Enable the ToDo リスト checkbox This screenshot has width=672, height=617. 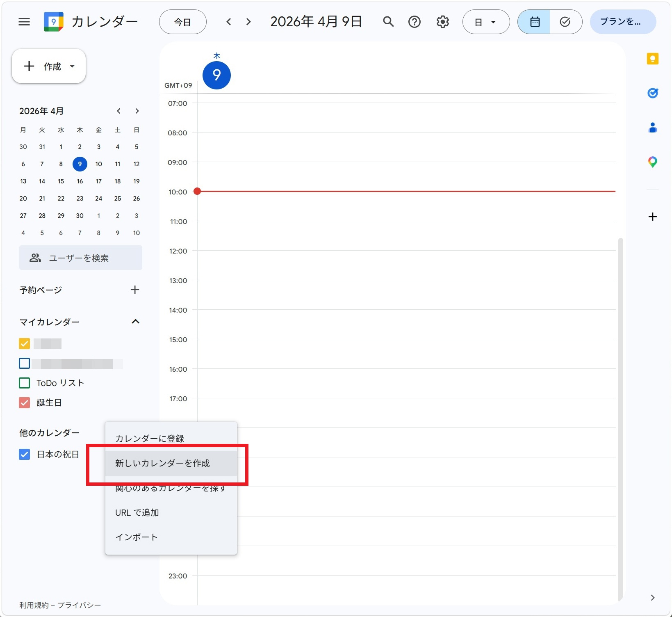click(x=25, y=383)
